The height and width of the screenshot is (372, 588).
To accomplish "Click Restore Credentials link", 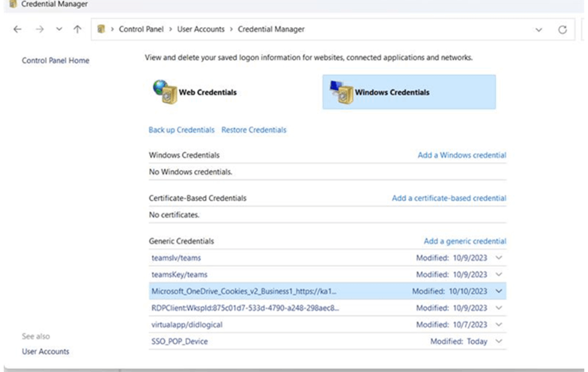I will click(x=253, y=130).
